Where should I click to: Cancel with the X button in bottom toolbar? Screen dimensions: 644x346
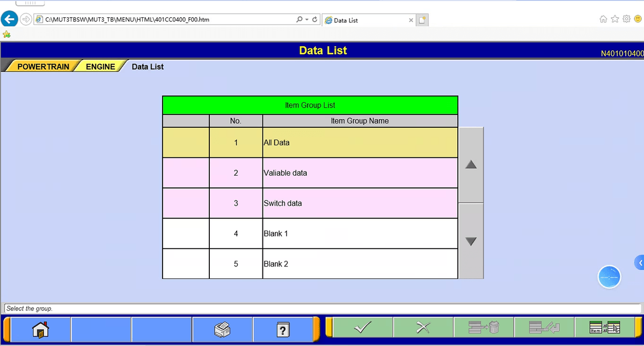pos(423,327)
